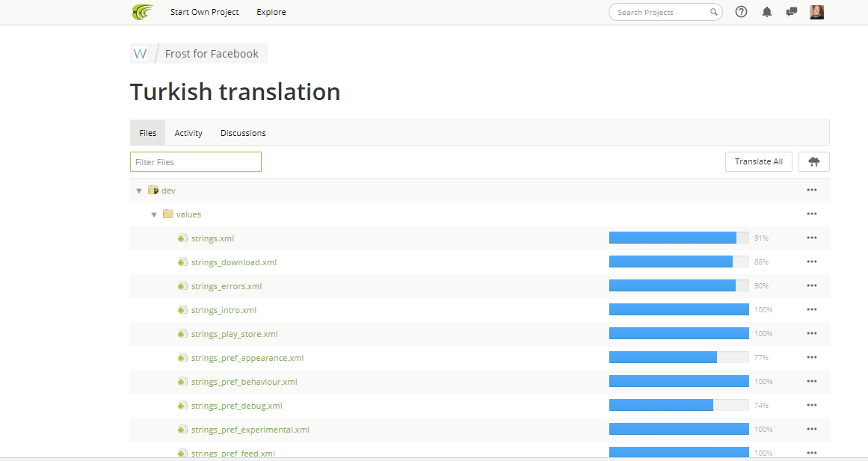Collapse the dev folder tree

[x=139, y=191]
